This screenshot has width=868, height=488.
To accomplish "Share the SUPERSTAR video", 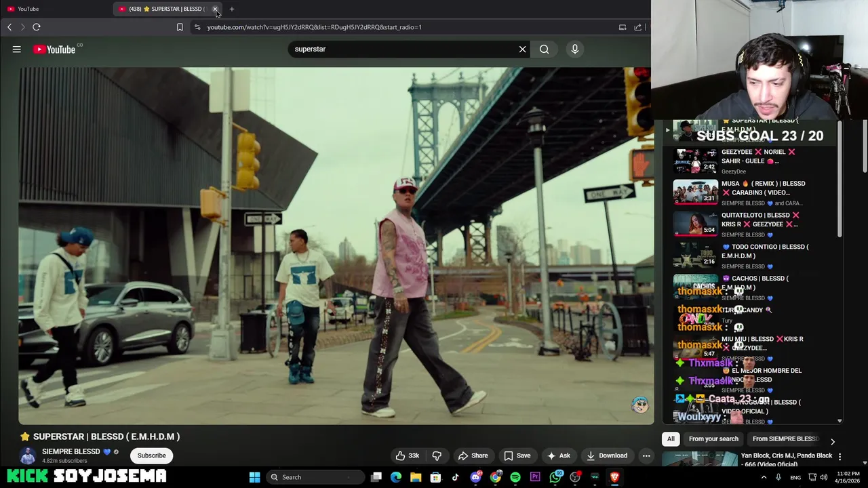I will [x=473, y=455].
